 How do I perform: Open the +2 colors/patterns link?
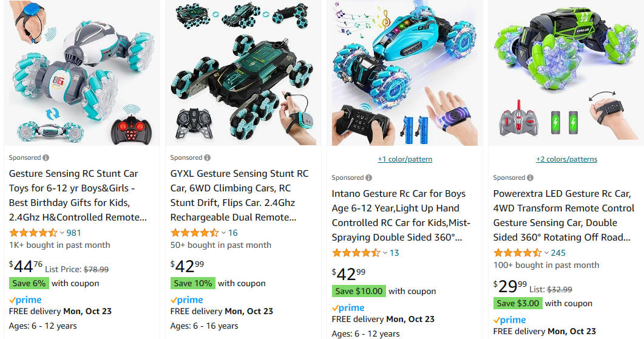pyautogui.click(x=566, y=159)
